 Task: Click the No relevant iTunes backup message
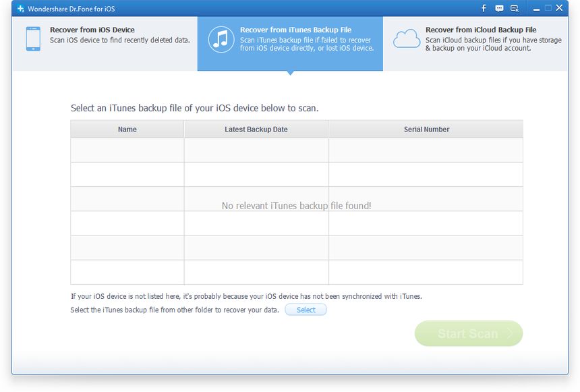pyautogui.click(x=297, y=205)
